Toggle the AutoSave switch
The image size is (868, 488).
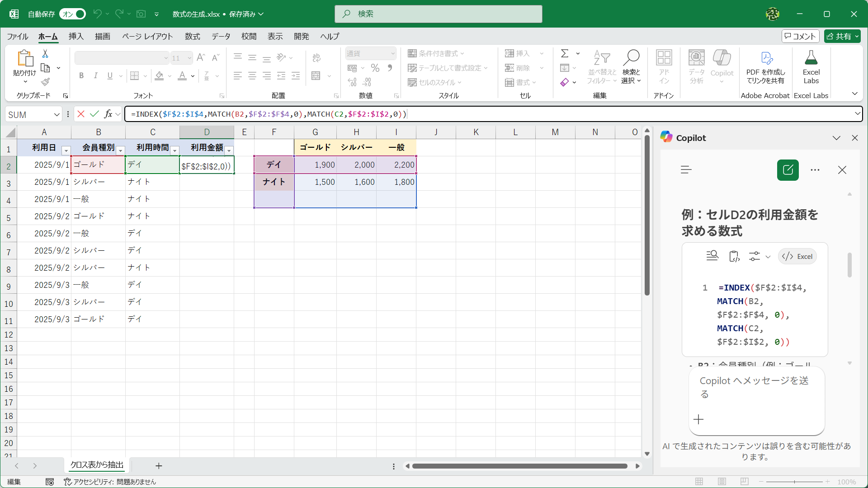coord(72,14)
